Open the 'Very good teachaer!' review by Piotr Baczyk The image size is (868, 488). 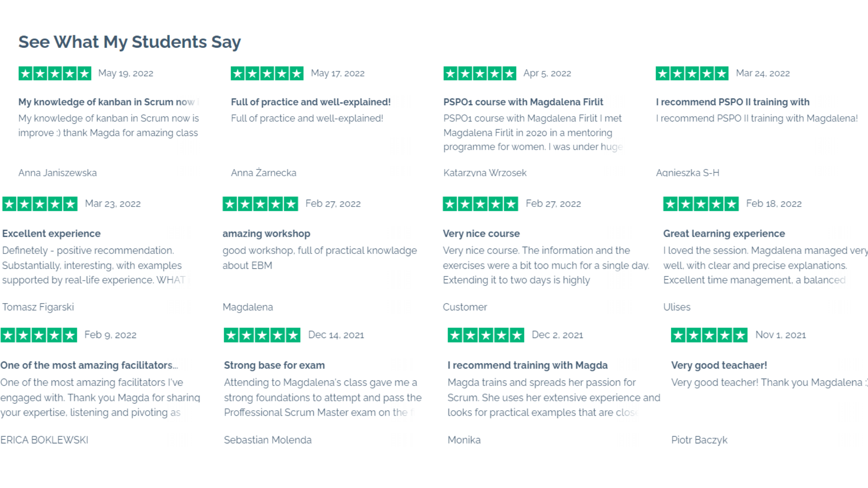[719, 365]
